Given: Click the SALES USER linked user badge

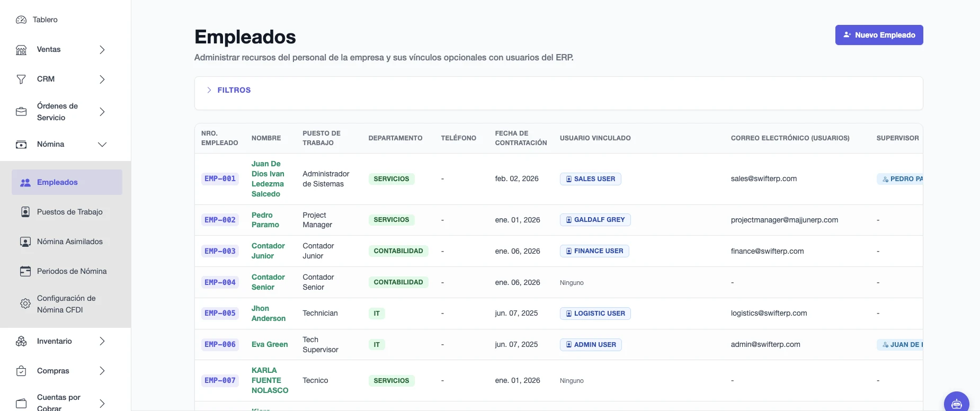Looking at the screenshot, I should (591, 179).
